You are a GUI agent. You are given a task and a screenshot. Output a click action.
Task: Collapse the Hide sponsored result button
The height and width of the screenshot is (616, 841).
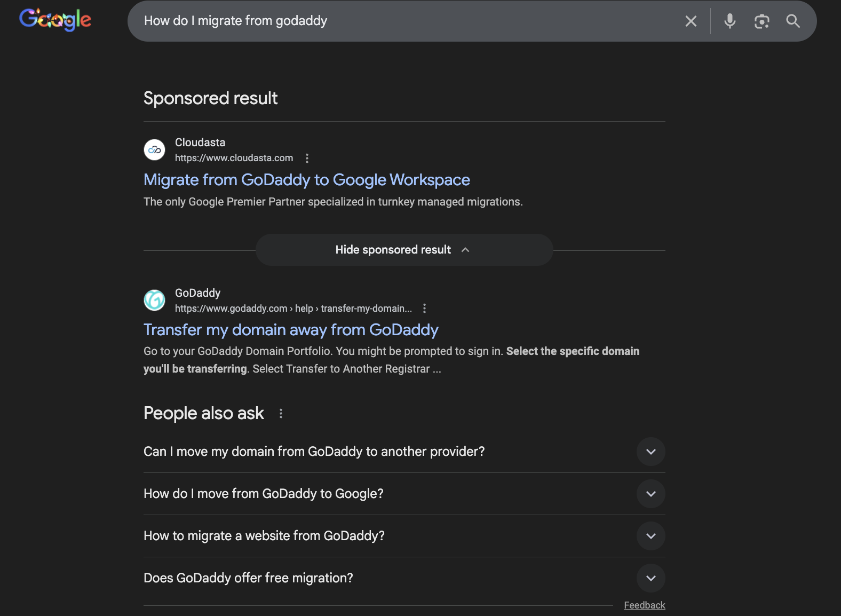pyautogui.click(x=404, y=250)
